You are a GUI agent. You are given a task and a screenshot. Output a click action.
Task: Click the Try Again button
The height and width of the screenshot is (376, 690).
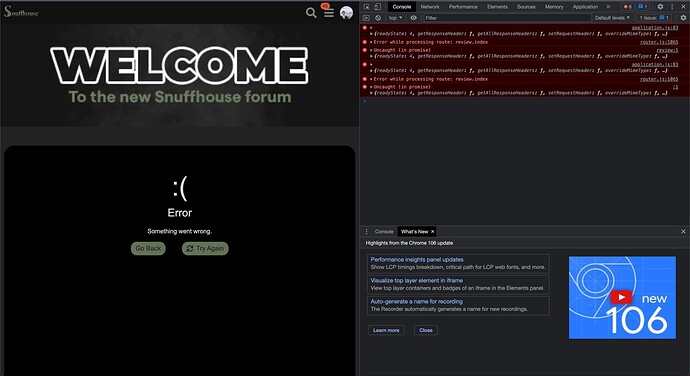[x=205, y=248]
